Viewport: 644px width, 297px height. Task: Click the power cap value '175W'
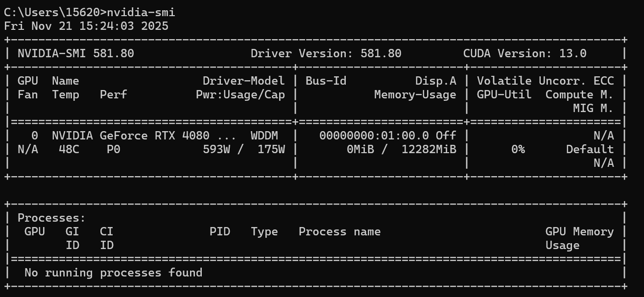pyautogui.click(x=271, y=149)
